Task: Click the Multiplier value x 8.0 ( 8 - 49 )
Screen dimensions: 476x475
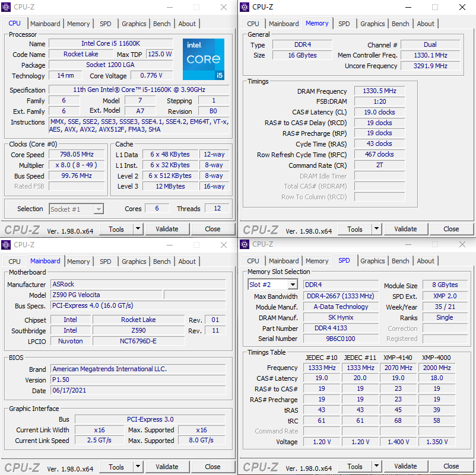Action: [x=77, y=165]
